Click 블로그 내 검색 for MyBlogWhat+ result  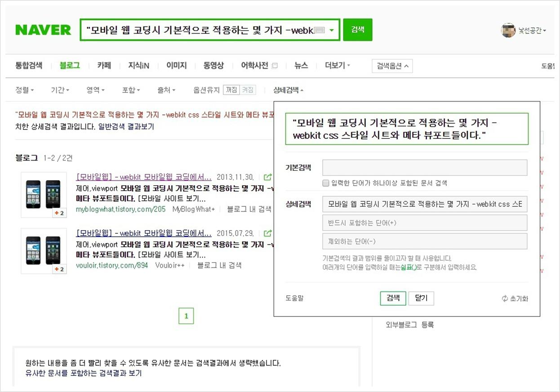click(x=249, y=209)
